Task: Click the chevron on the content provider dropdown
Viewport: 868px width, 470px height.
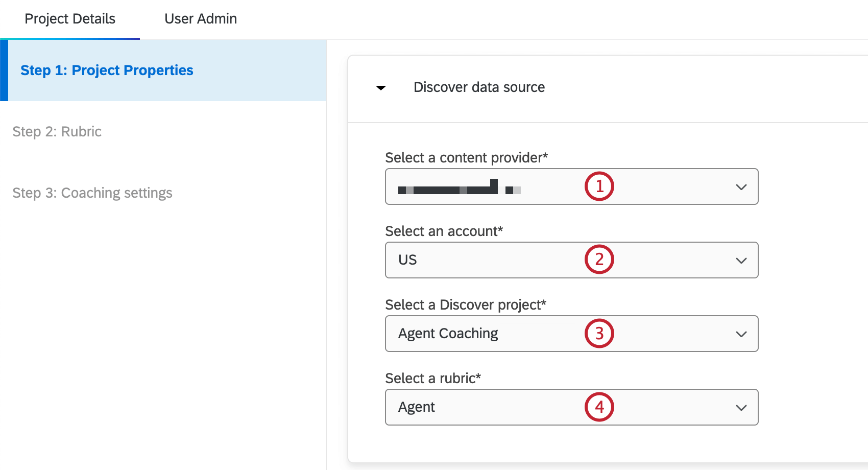Action: pyautogui.click(x=741, y=187)
